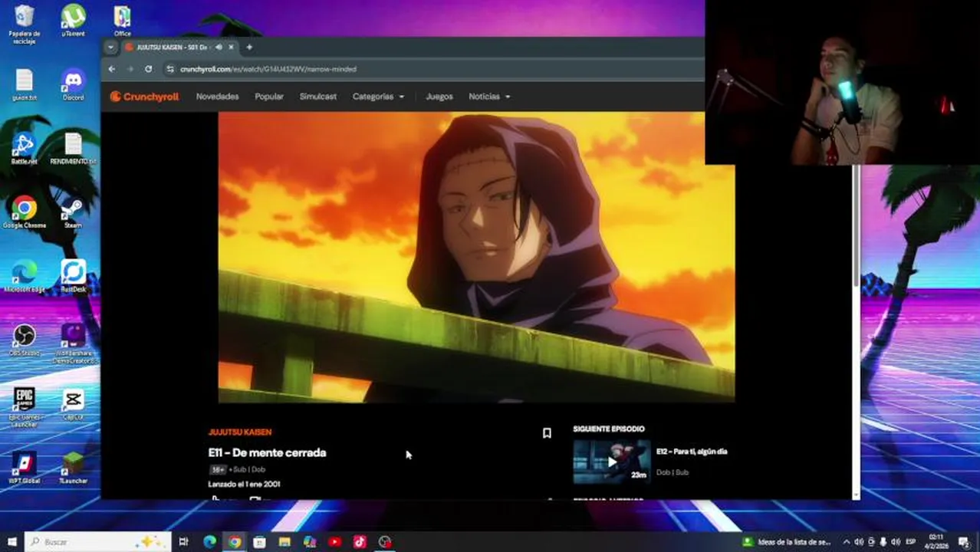This screenshot has height=552, width=980.
Task: Open File Explorer from the taskbar
Action: point(284,542)
